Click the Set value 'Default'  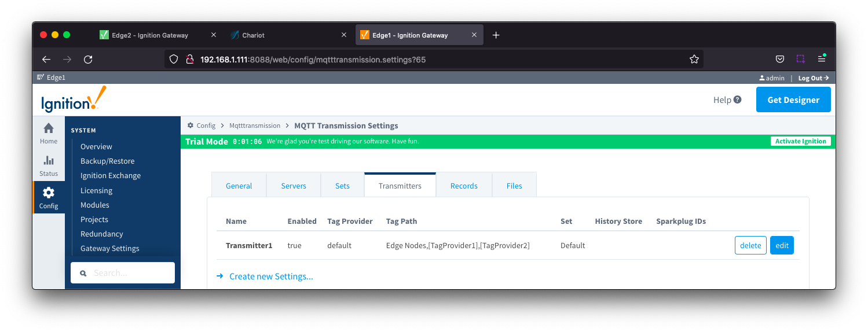coord(573,245)
